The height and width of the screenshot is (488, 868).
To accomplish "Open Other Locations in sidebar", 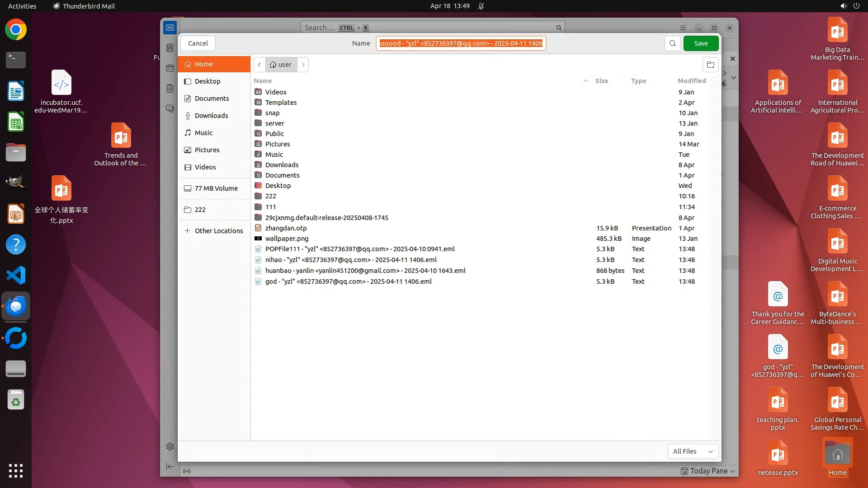I will point(218,231).
